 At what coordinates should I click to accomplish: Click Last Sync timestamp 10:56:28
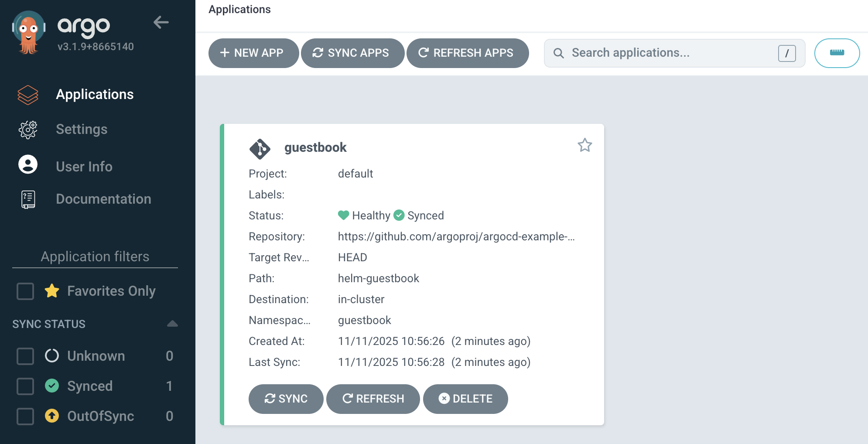click(x=391, y=362)
